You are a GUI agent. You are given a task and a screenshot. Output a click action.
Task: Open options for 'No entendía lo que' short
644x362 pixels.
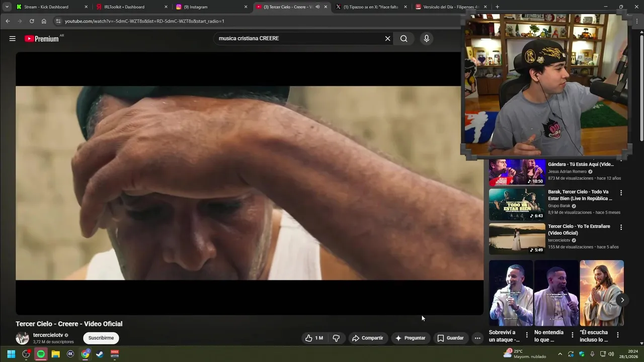click(x=572, y=335)
